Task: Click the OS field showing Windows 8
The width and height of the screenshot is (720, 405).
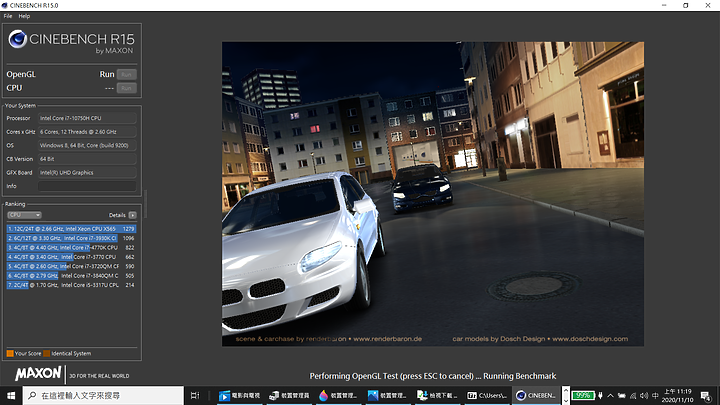Action: [87, 145]
